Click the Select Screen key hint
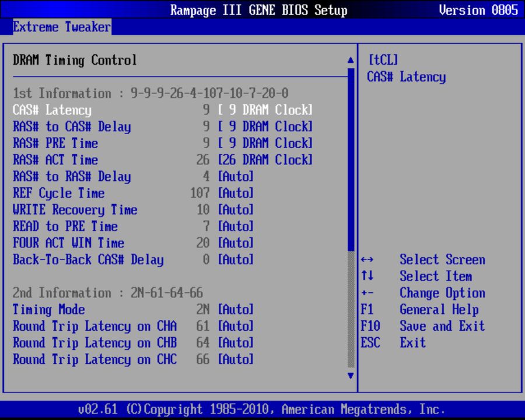525x420 pixels. pos(442,260)
